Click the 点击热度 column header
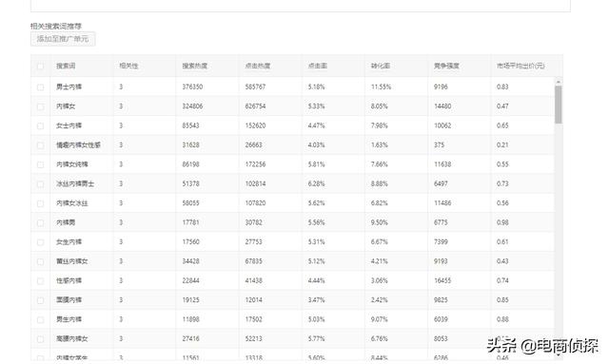Image resolution: width=609 pixels, height=364 pixels. coord(258,66)
